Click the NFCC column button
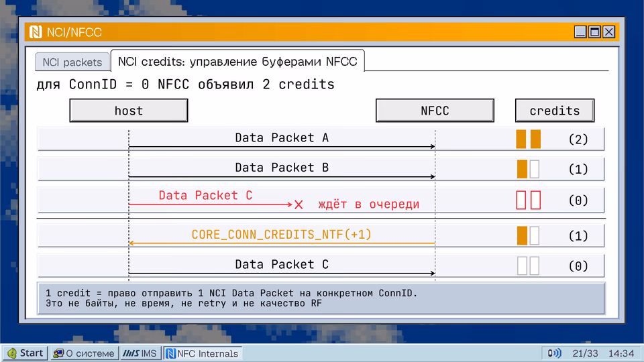This screenshot has height=362, width=644. (x=435, y=111)
